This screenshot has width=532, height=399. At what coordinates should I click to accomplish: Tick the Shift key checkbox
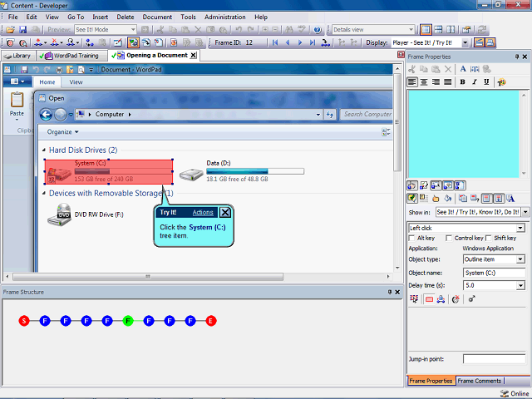click(x=489, y=239)
